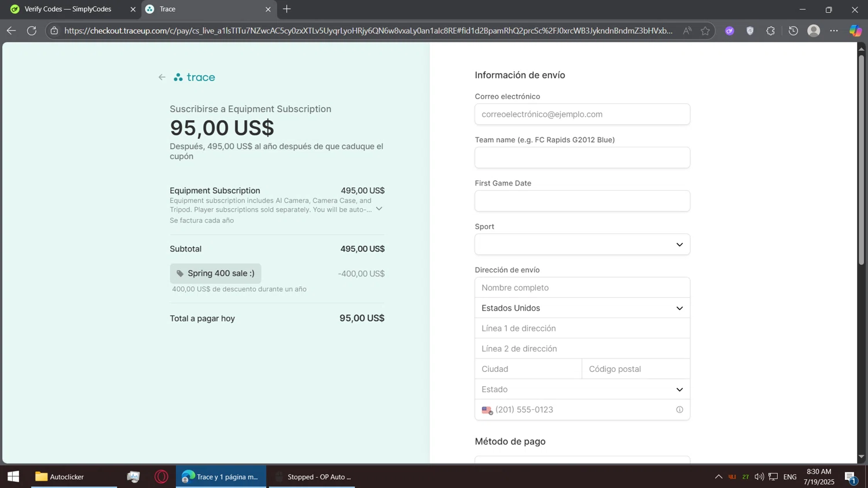Open a new browser tab
The image size is (868, 488).
click(287, 9)
